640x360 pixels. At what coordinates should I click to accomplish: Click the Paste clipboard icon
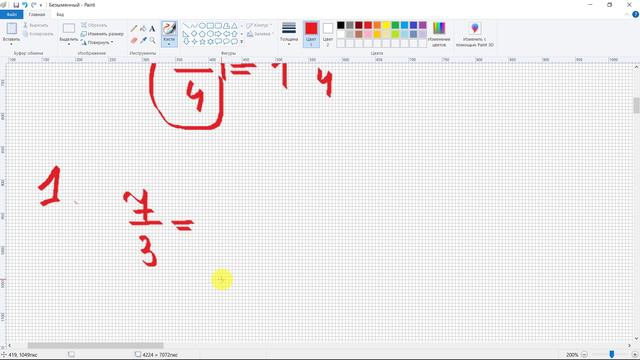click(x=11, y=29)
